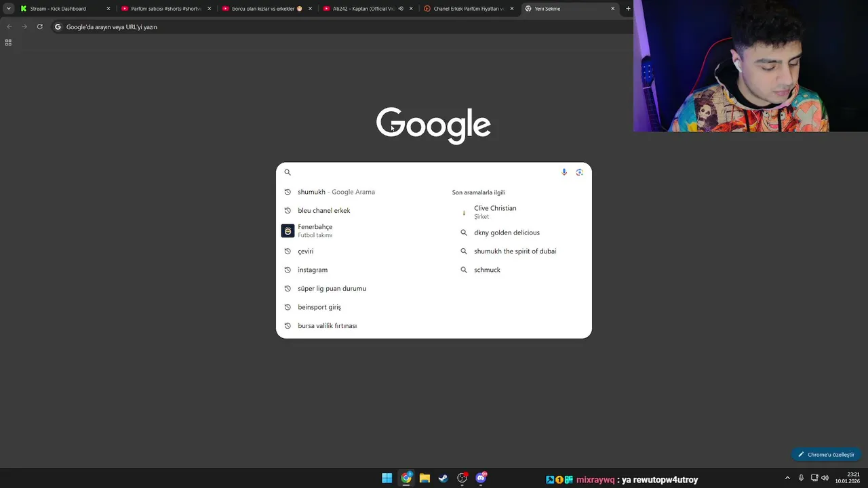
Task: Open a new tab with plus button
Action: (x=628, y=9)
